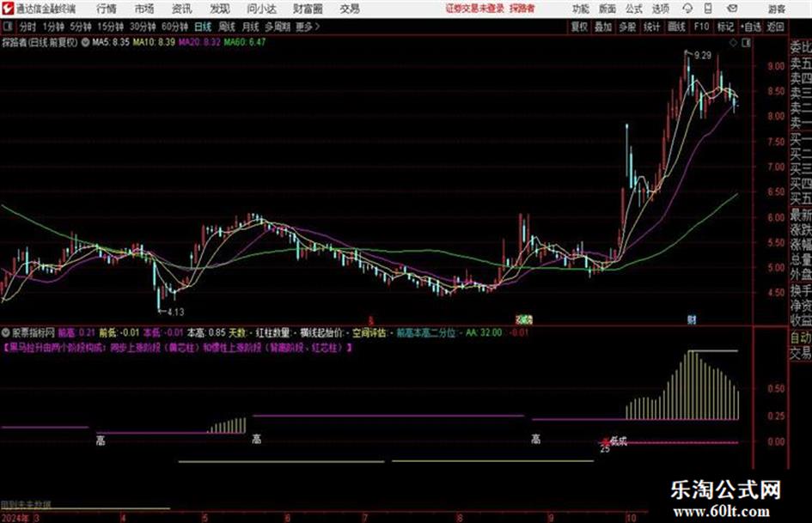Click the mobile phone icon
Image resolution: width=812 pixels, height=523 pixels.
708,9
